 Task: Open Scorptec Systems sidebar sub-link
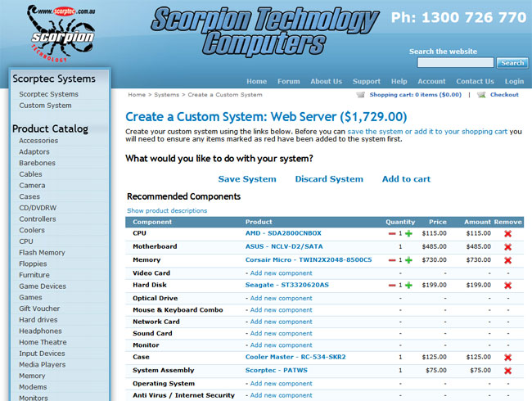click(48, 94)
